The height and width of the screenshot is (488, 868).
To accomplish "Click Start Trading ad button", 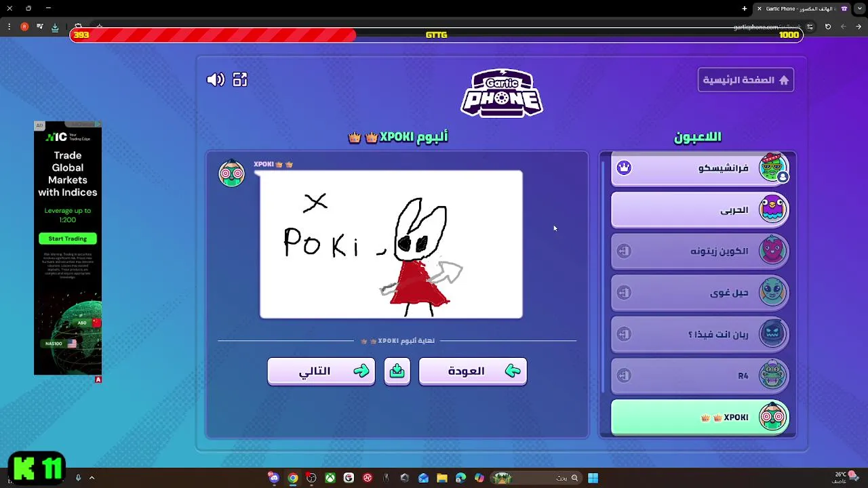I will coord(68,239).
